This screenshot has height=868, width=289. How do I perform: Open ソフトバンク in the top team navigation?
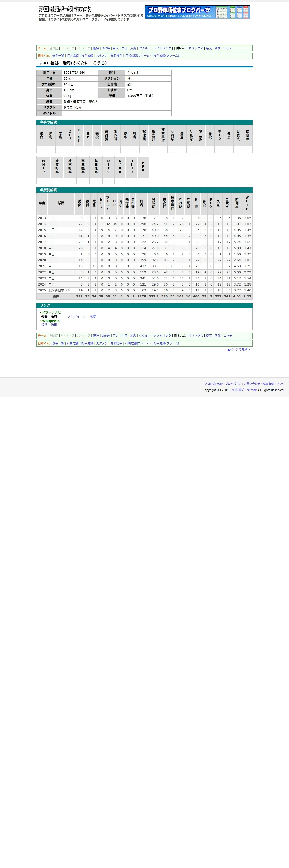tap(162, 48)
